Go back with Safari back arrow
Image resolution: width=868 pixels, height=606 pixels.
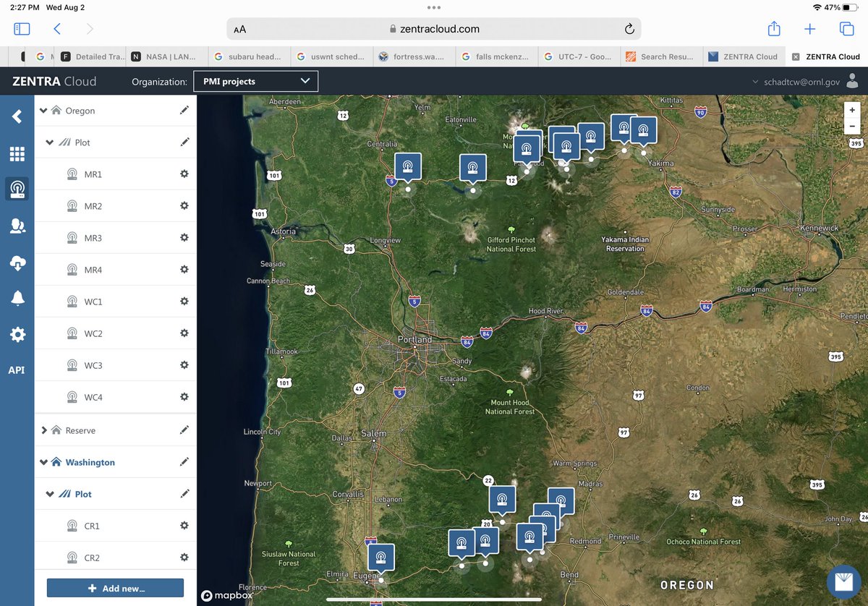tap(57, 29)
